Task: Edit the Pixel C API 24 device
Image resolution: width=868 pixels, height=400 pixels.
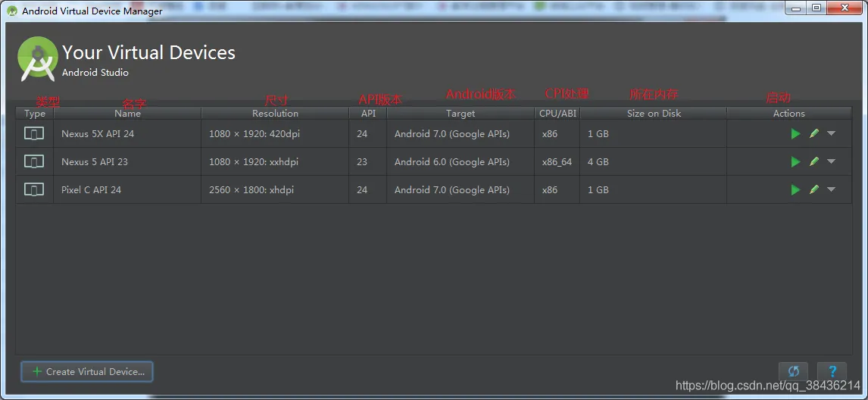Action: click(x=813, y=189)
